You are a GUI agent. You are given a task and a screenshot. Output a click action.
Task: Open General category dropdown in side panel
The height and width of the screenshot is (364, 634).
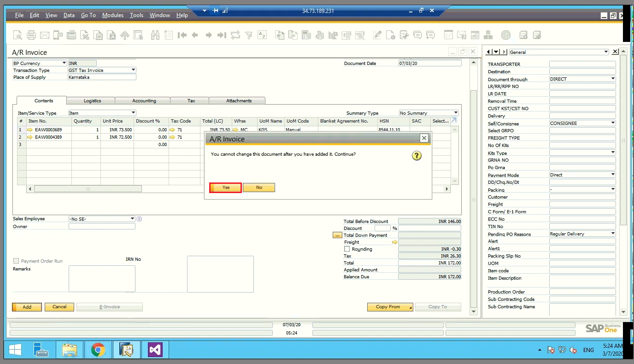(x=605, y=52)
